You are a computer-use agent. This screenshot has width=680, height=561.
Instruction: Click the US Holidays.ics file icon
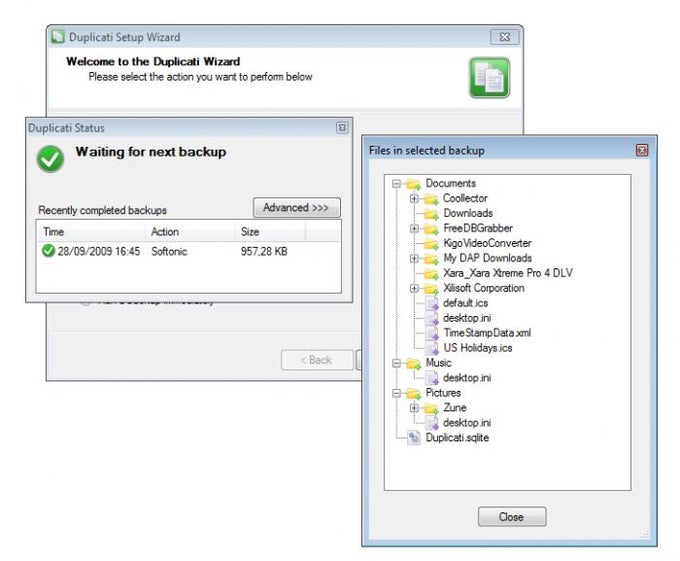[432, 349]
